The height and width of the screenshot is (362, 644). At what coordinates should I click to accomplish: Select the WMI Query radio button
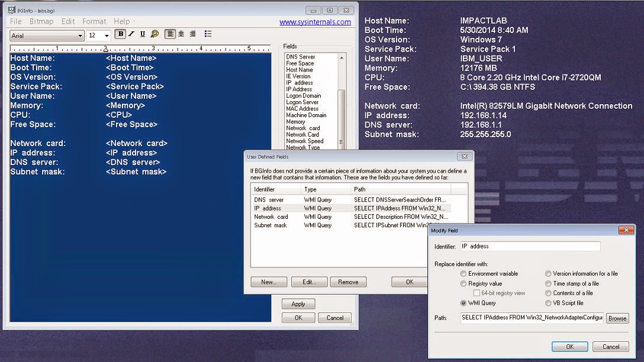coord(463,303)
